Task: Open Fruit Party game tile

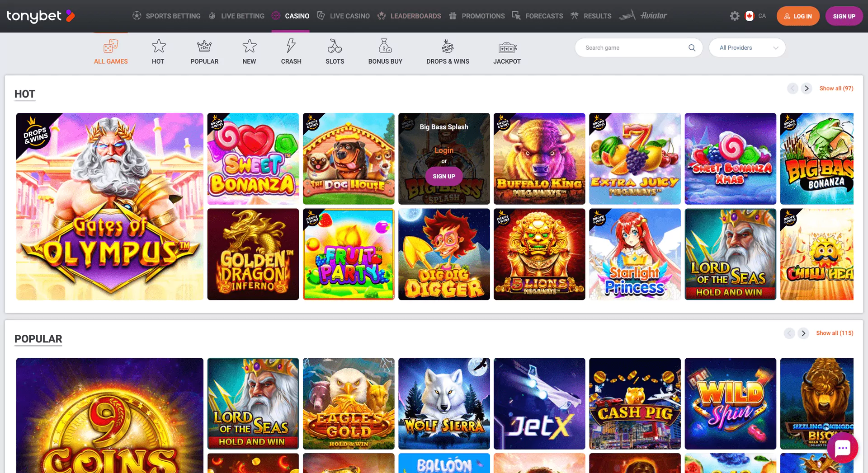Action: 349,254
